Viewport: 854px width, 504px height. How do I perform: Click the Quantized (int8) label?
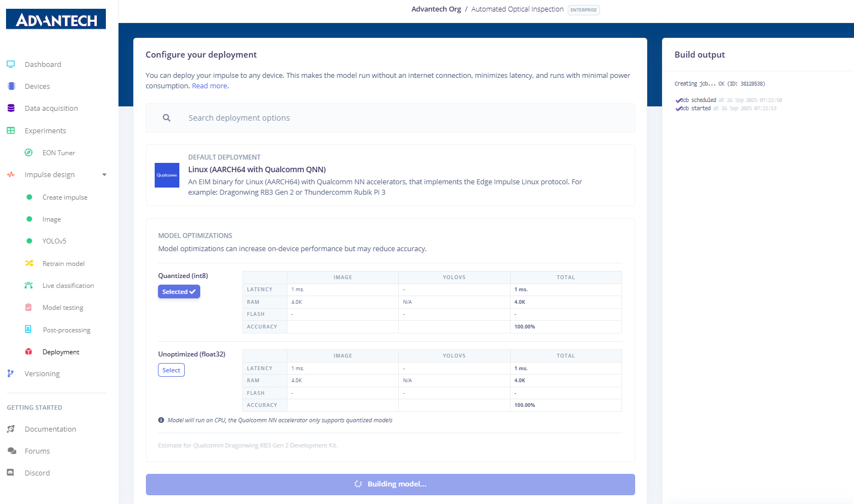pos(183,276)
